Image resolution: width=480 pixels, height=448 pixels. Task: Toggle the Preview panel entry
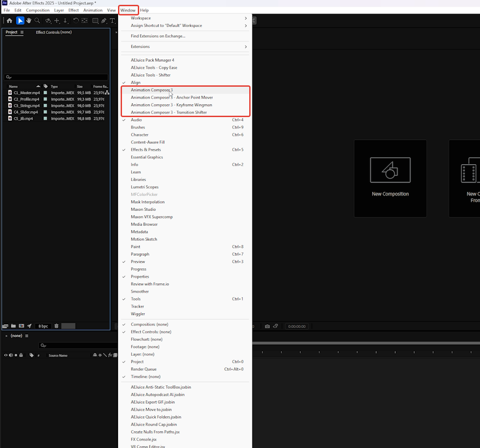tap(185, 262)
